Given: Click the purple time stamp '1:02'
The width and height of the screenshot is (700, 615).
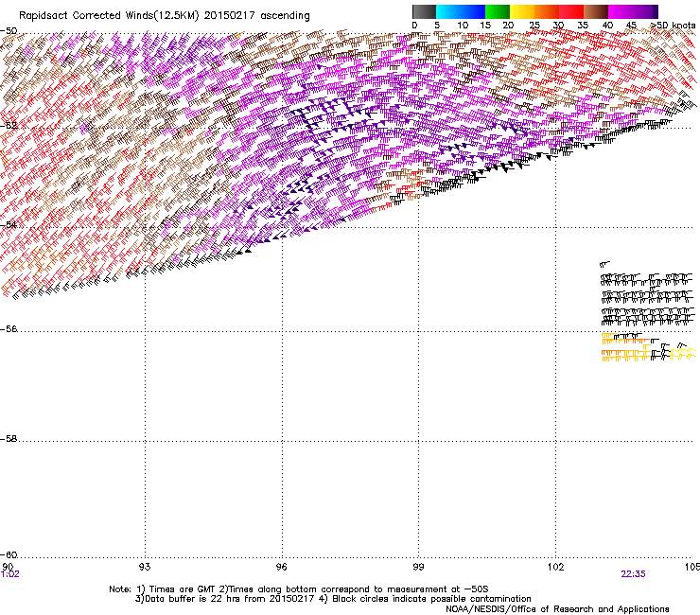Looking at the screenshot, I should tap(10, 574).
